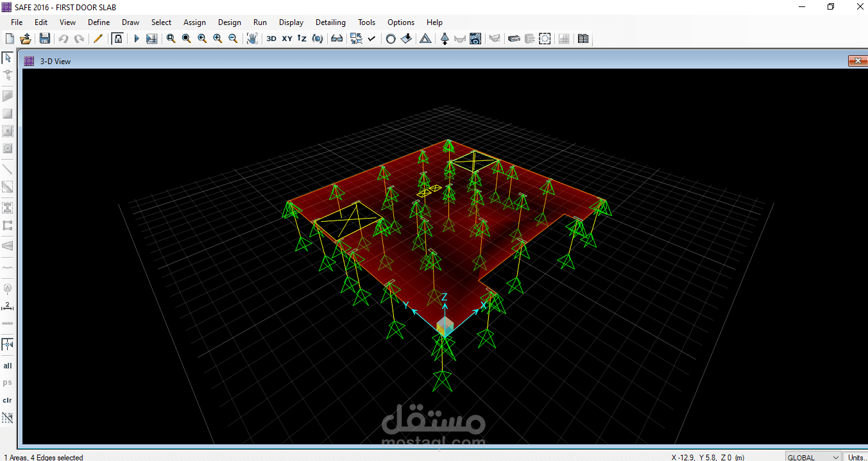Click the 'ps' previous selection button
Image resolution: width=868 pixels, height=461 pixels.
point(8,383)
